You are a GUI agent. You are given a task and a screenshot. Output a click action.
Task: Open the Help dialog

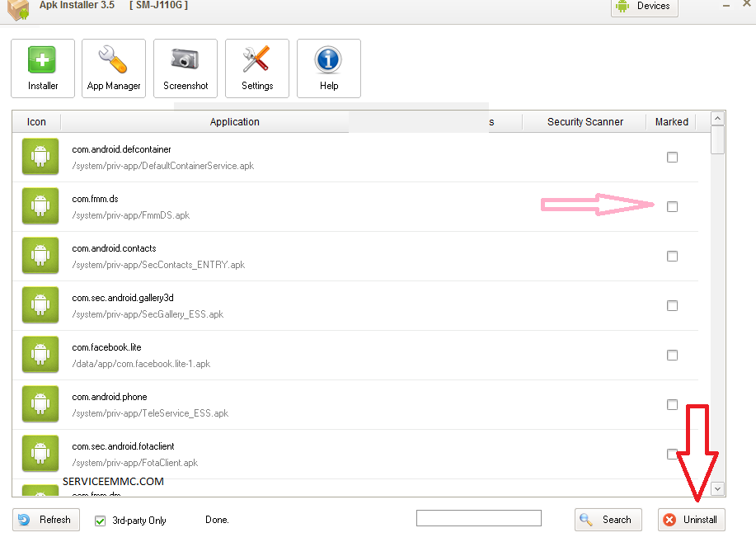327,68
